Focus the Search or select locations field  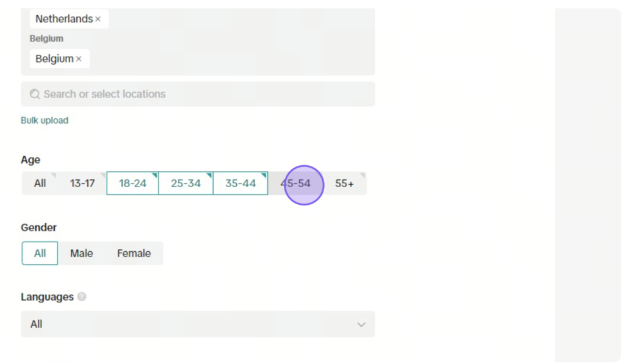(x=198, y=94)
